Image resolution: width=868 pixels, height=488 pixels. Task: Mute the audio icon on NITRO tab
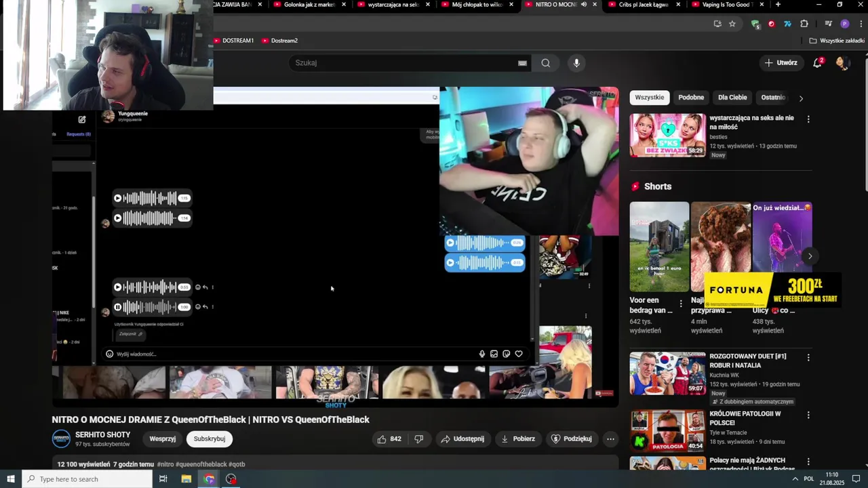[x=584, y=5]
